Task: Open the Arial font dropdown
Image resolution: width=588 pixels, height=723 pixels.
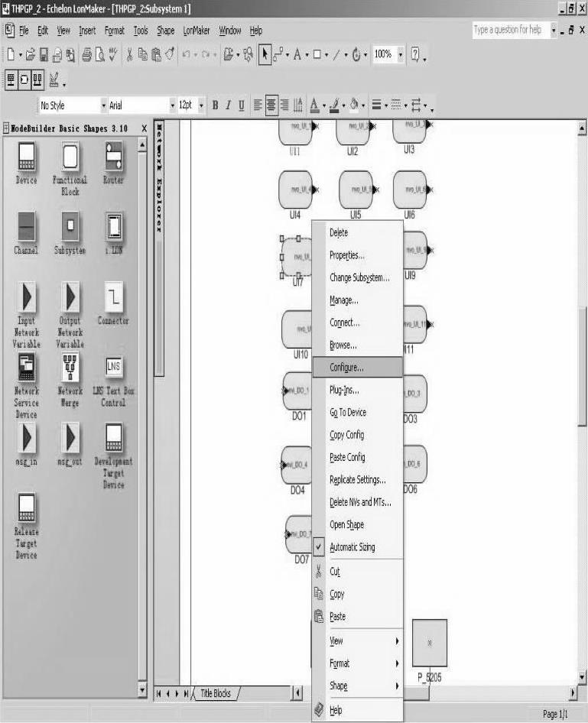Action: pyautogui.click(x=173, y=105)
